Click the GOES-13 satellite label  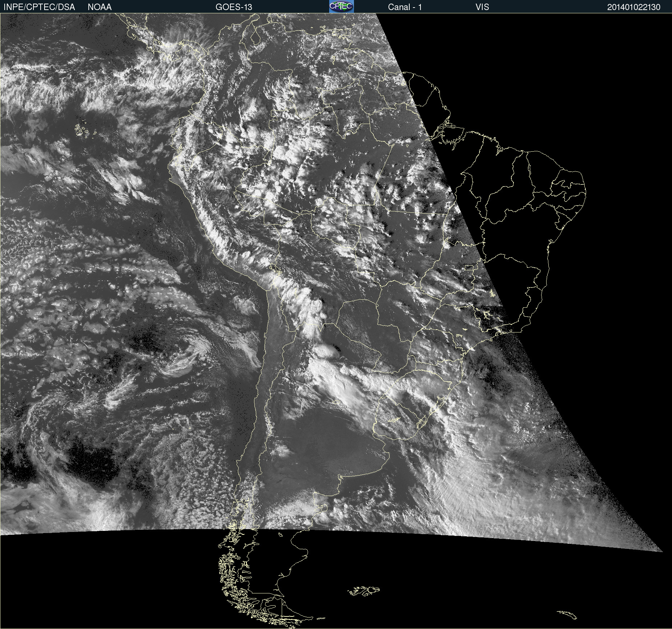pos(234,7)
